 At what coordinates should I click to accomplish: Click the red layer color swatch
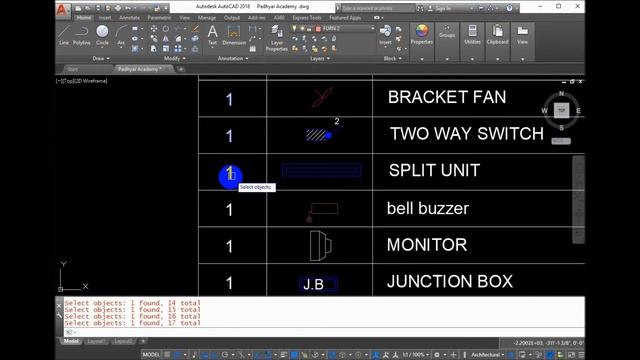coord(318,29)
